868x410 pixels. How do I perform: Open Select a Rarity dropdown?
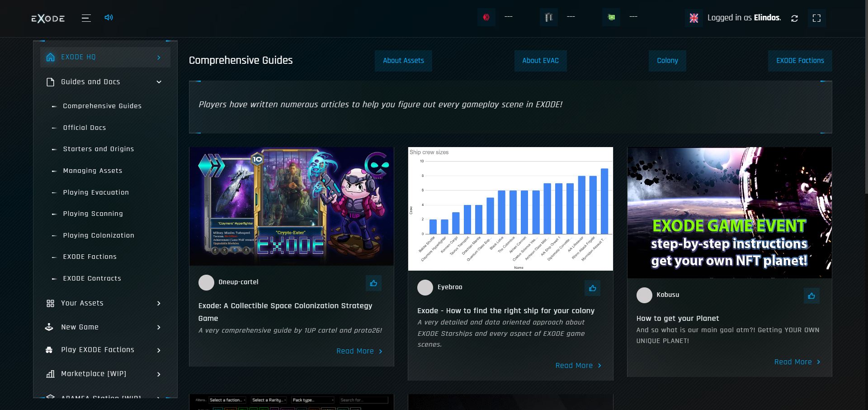[269, 400]
